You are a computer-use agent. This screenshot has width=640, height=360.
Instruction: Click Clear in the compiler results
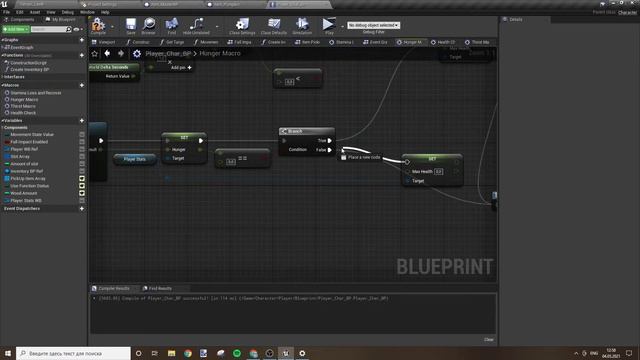pyautogui.click(x=489, y=340)
